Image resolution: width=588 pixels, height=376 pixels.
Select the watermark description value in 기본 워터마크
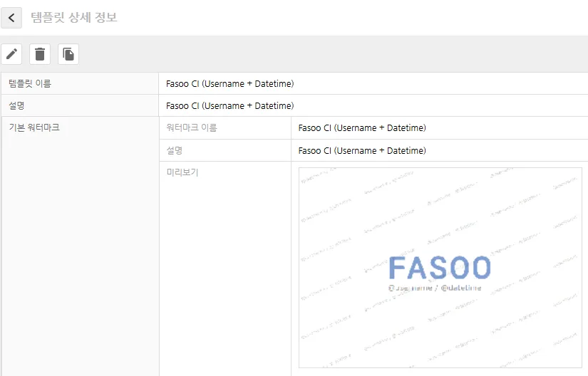click(362, 150)
